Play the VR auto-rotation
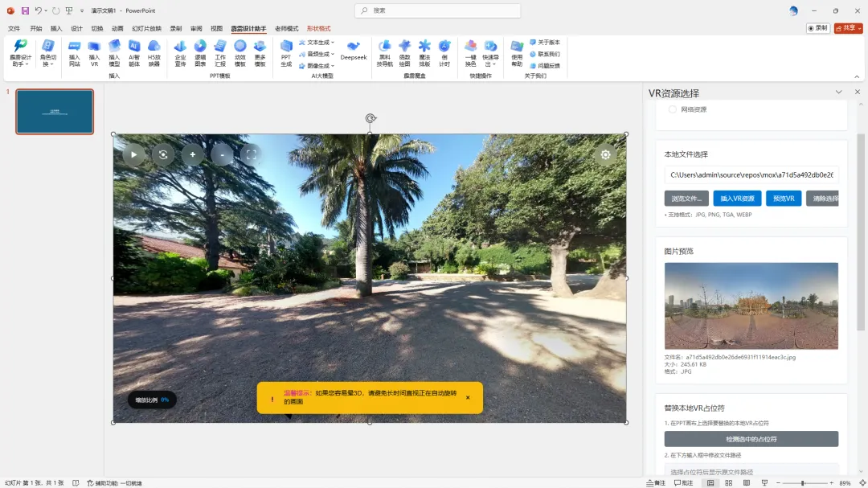Viewport: 868px width, 488px height. [134, 154]
